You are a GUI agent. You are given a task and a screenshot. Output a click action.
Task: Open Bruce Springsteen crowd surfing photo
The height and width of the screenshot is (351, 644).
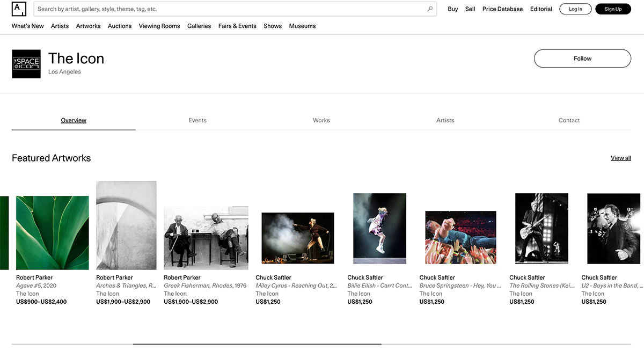coord(460,237)
